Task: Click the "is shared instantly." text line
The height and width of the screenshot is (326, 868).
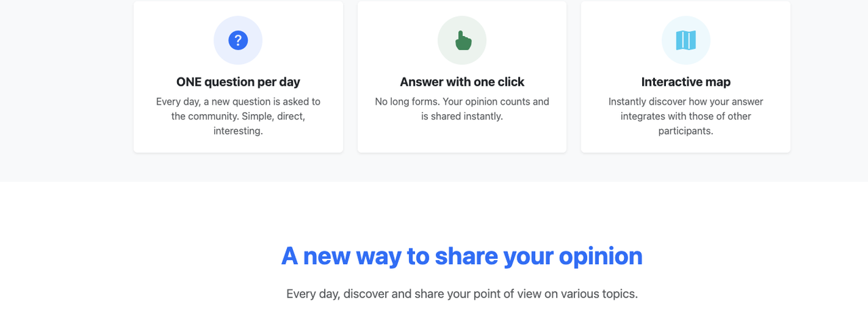Action: coord(462,116)
